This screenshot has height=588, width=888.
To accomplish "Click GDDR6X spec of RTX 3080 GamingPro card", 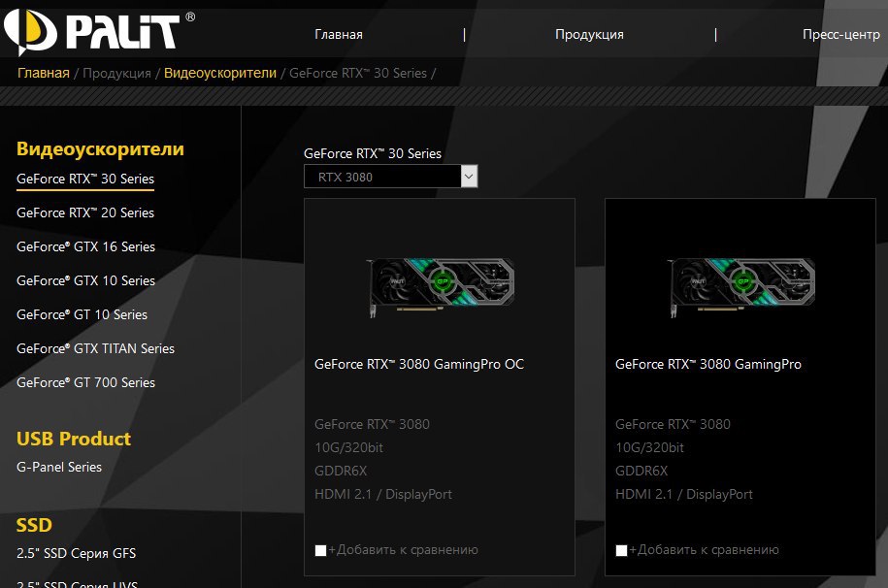I will click(x=641, y=472).
